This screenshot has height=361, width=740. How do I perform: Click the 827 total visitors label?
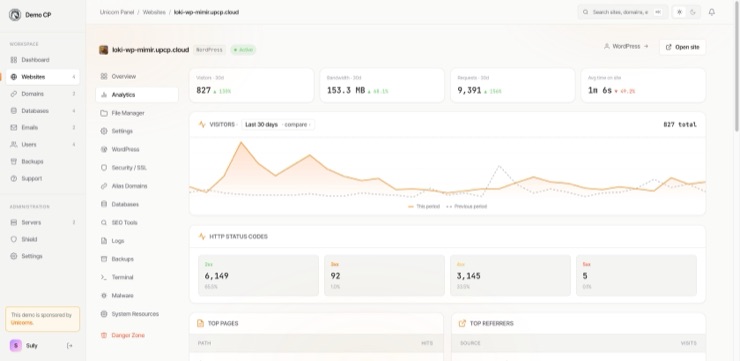pyautogui.click(x=680, y=125)
